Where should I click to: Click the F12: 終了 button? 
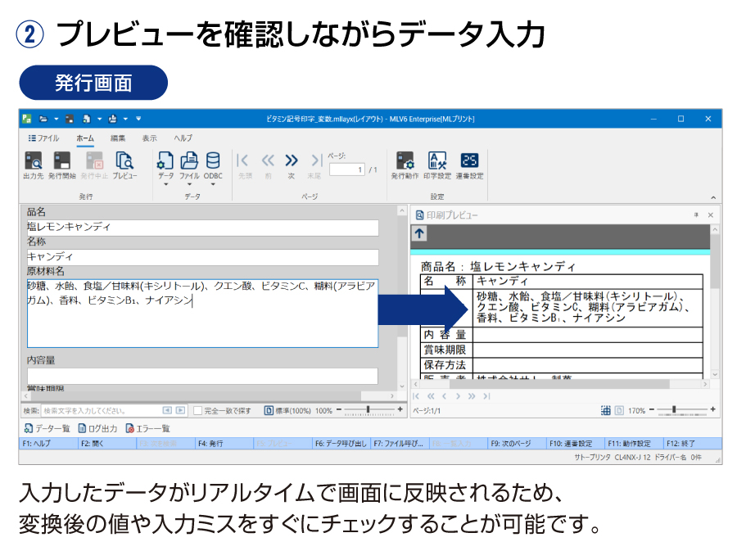tap(693, 444)
